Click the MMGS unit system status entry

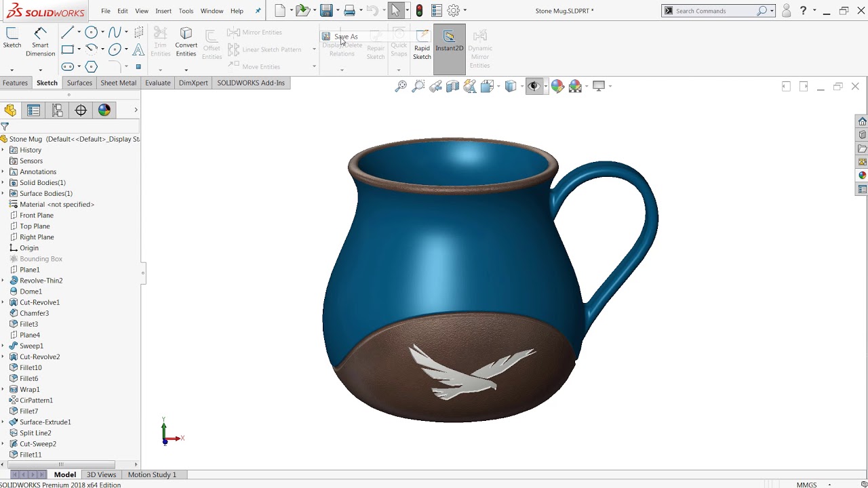click(x=806, y=485)
